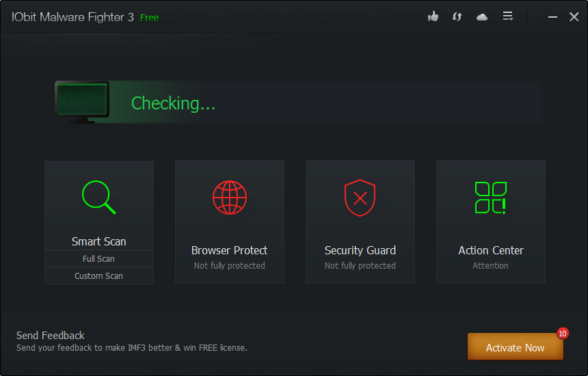This screenshot has height=376, width=588.
Task: Click the monitor icon in status banner
Action: (82, 102)
